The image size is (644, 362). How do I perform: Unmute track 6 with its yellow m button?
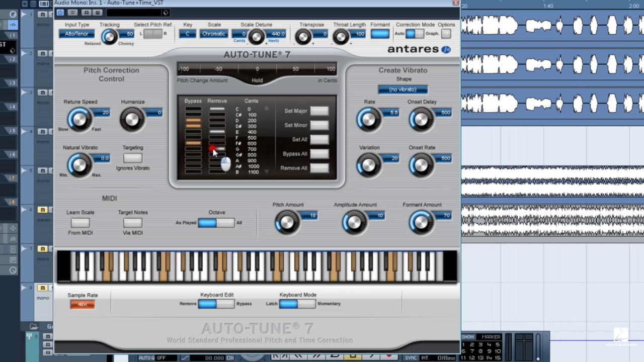click(42, 210)
